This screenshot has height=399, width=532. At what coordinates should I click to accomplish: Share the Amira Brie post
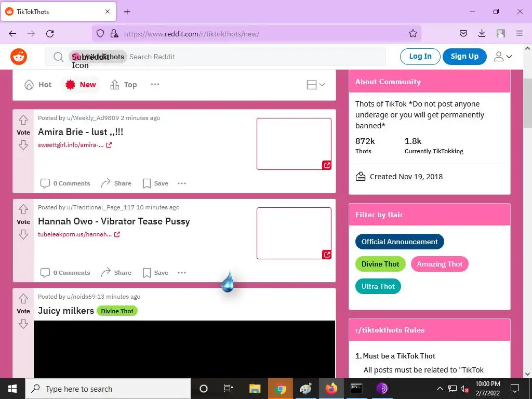tap(116, 183)
